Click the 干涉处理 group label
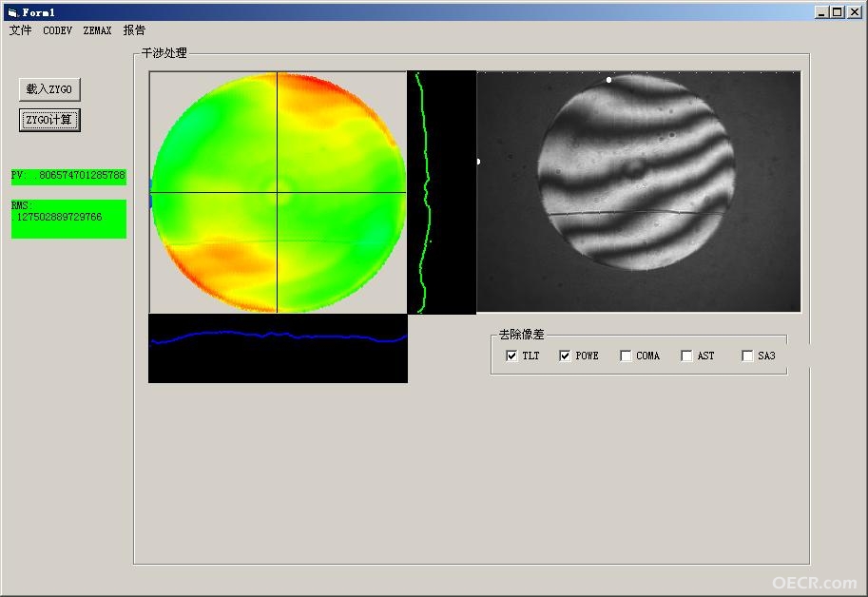The width and height of the screenshot is (868, 597). tap(164, 53)
